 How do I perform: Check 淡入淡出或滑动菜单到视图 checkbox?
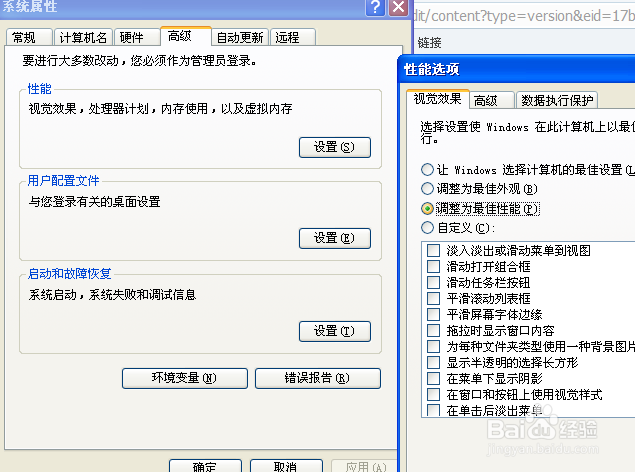[433, 251]
